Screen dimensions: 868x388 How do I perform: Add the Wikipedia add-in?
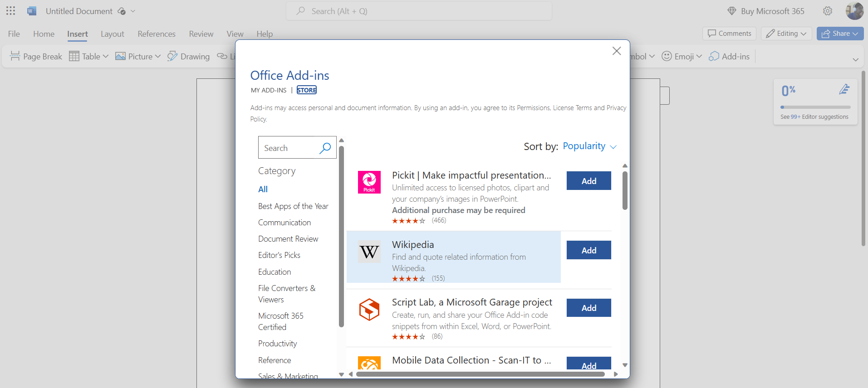(588, 250)
